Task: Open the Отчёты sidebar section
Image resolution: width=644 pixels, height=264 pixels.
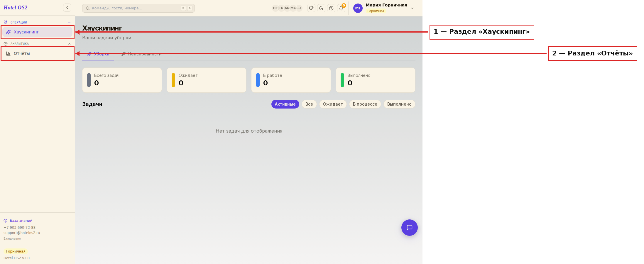Action: click(37, 53)
